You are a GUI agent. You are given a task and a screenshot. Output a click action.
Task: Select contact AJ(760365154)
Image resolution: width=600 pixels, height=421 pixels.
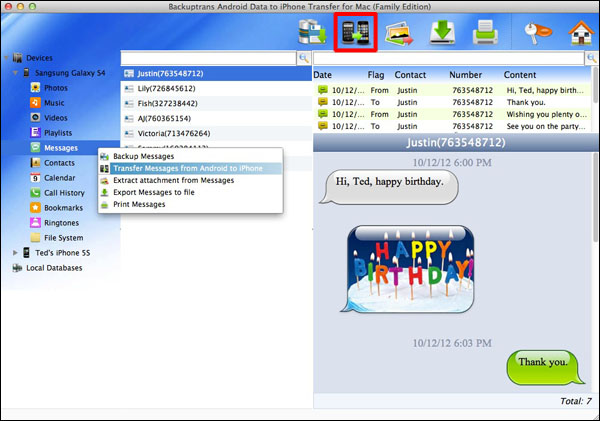pos(217,118)
